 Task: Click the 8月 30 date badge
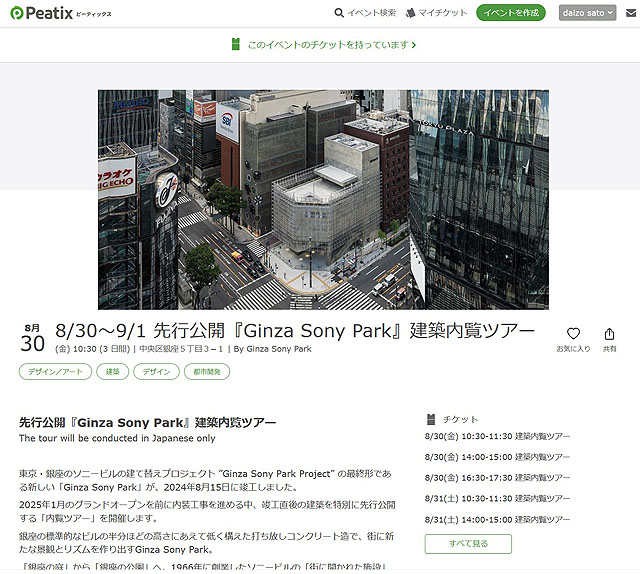point(32,338)
